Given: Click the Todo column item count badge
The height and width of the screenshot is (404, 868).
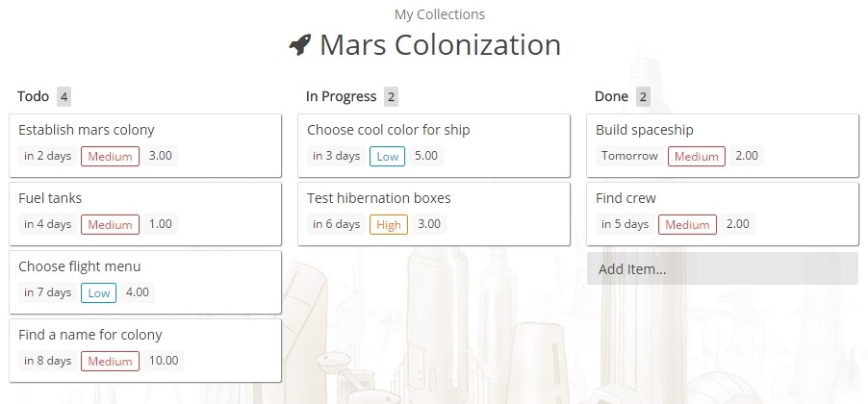Looking at the screenshot, I should (64, 96).
